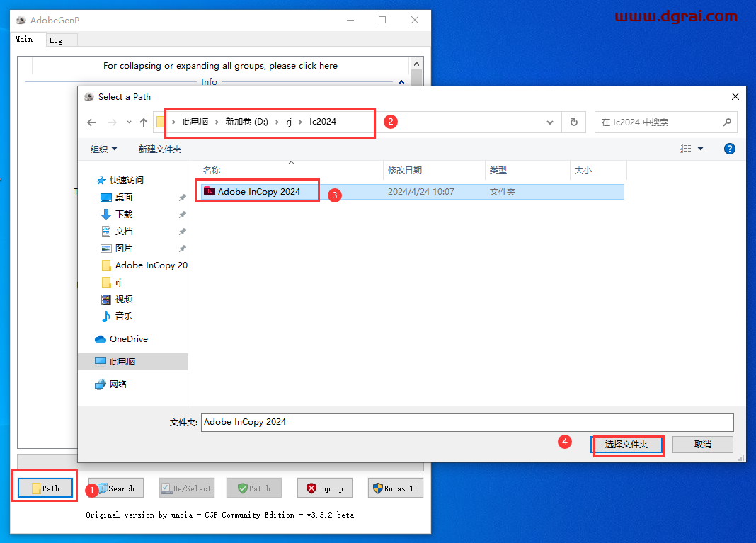The height and width of the screenshot is (543, 756).
Task: Sort files by 修改日期 column header
Action: coord(405,171)
